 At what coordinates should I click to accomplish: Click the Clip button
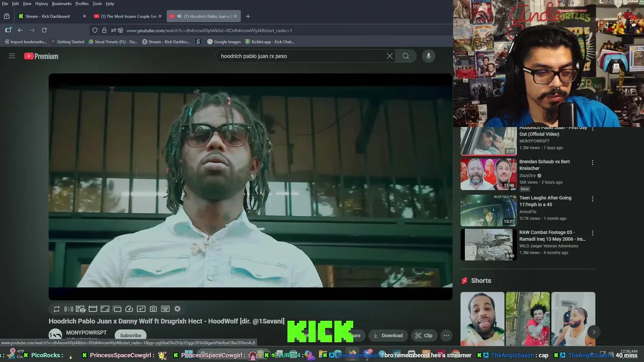tap(424, 335)
